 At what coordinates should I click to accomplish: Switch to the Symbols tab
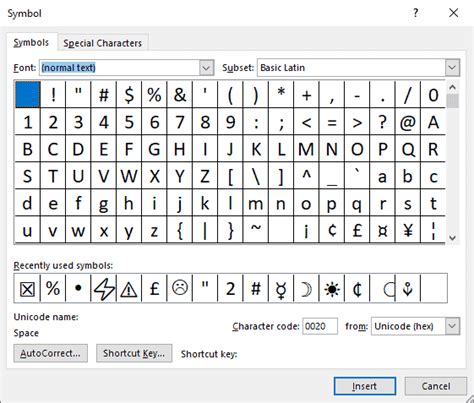(x=31, y=42)
